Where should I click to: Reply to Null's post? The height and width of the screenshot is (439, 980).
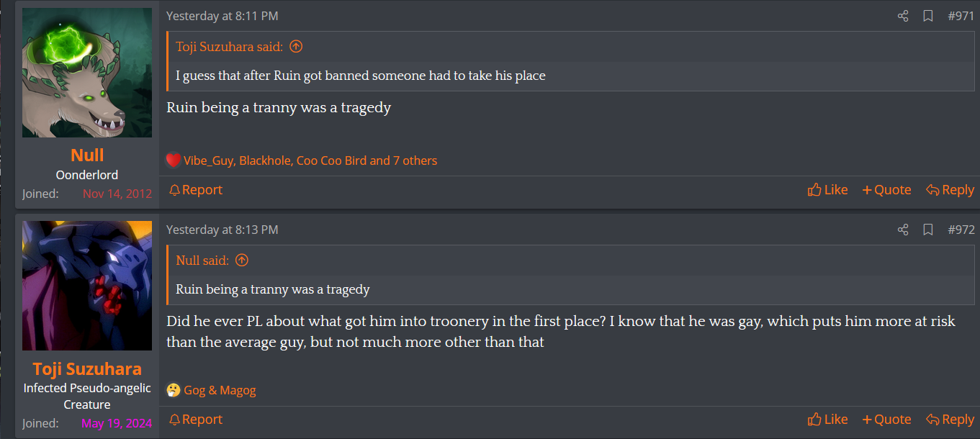tap(950, 190)
